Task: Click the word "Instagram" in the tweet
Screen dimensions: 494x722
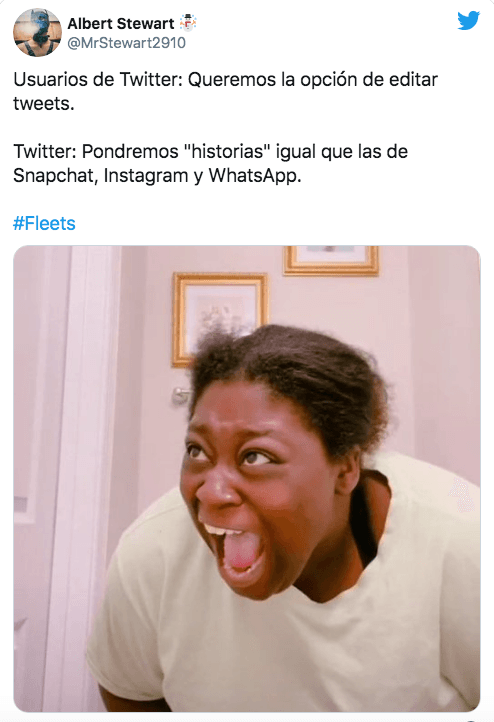Action: (x=146, y=176)
